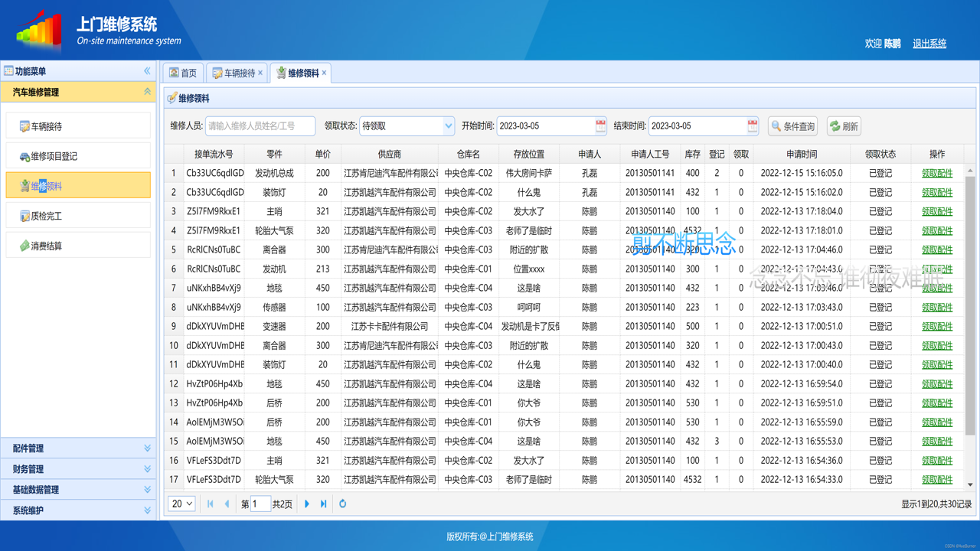Select the cell Cb33UC6qdlGD in row 1
Image resolution: width=980 pixels, height=551 pixels.
point(214,174)
